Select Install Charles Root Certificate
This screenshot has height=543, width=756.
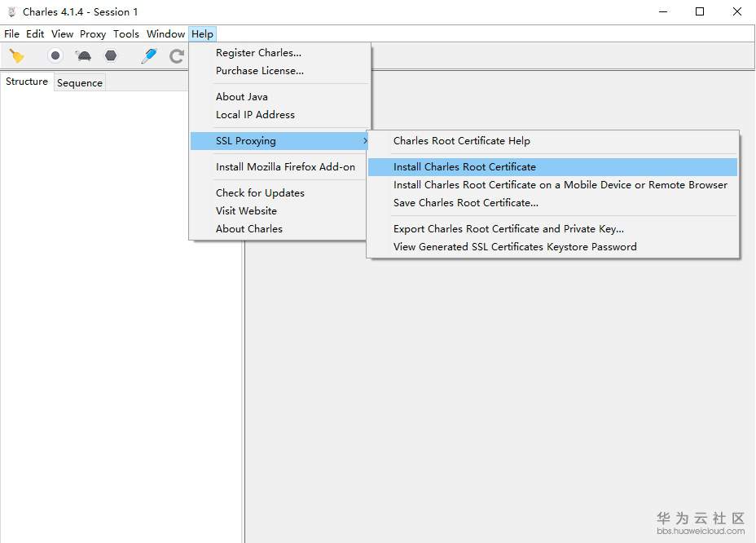point(552,167)
